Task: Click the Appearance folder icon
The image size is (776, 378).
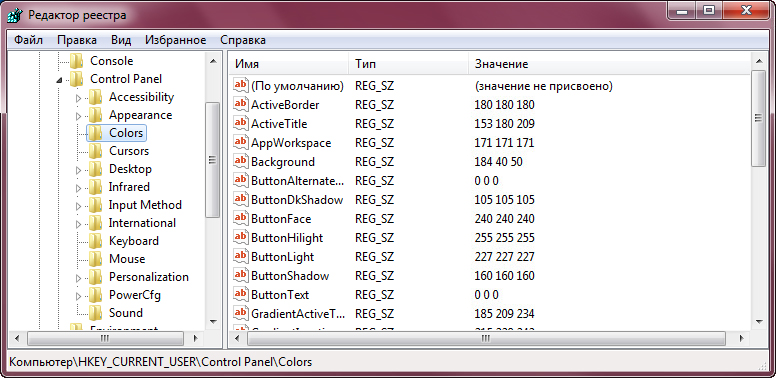Action: pyautogui.click(x=95, y=115)
